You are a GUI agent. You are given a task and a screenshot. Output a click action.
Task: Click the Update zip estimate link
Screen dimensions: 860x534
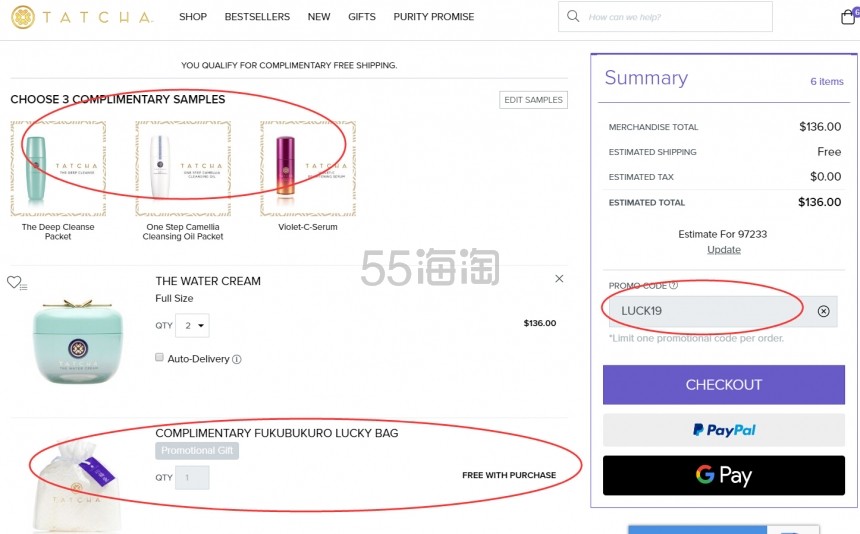pyautogui.click(x=723, y=249)
